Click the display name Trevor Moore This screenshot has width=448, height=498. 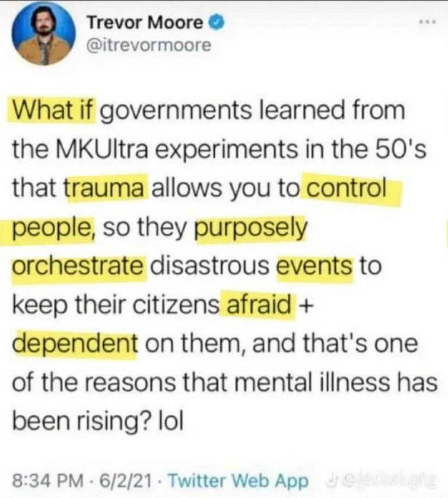145,23
